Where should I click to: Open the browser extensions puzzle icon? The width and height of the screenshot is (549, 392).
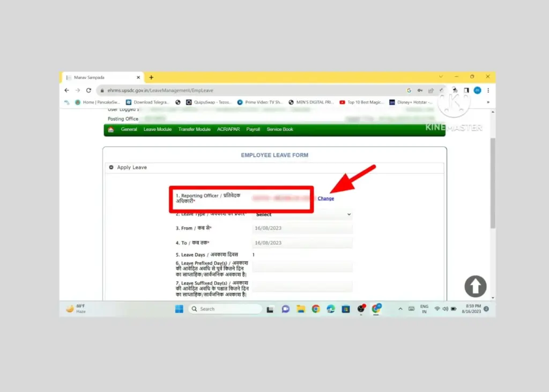coord(455,91)
